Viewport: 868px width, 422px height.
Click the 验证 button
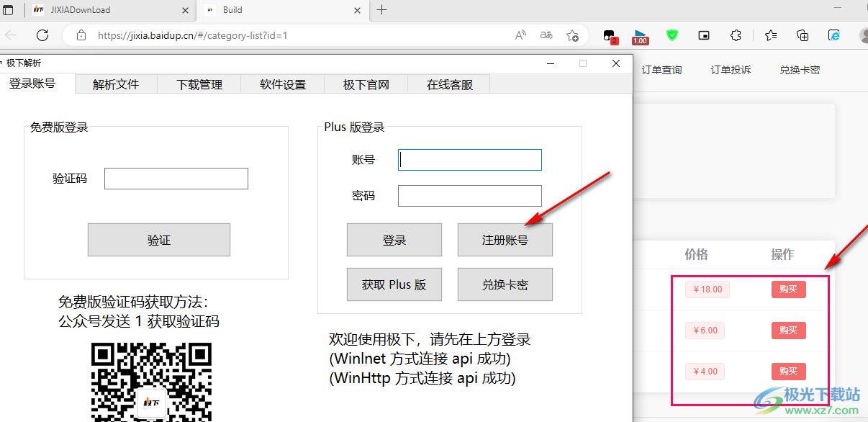(159, 240)
